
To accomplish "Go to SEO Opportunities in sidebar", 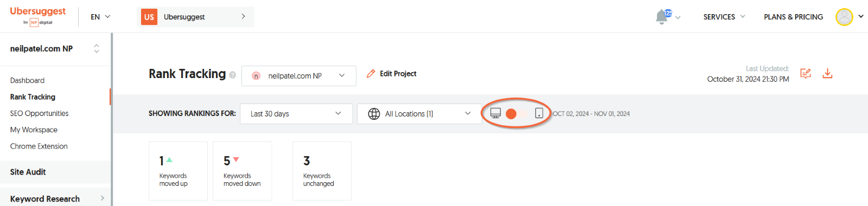I will [39, 113].
